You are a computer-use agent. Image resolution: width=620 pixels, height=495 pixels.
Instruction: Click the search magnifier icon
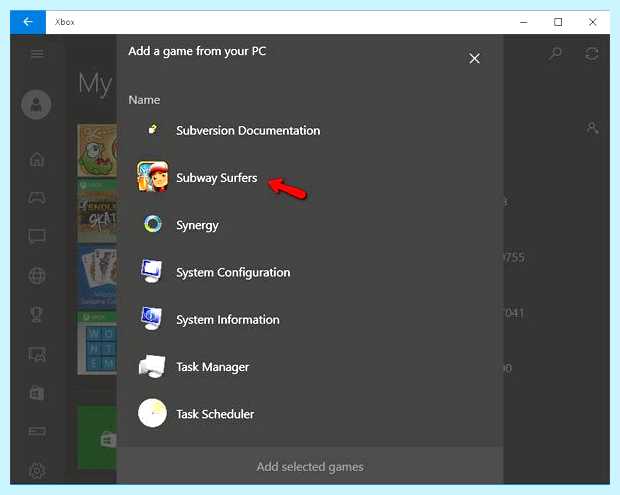(x=555, y=53)
